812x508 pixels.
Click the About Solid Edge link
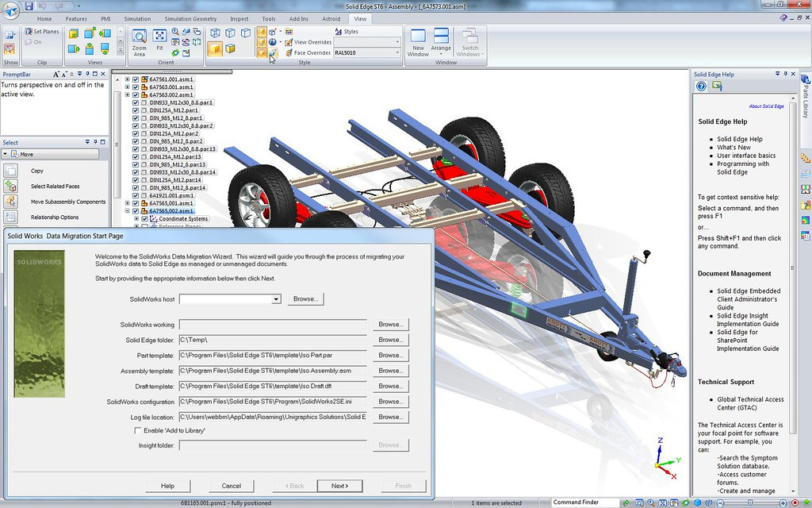pos(766,106)
